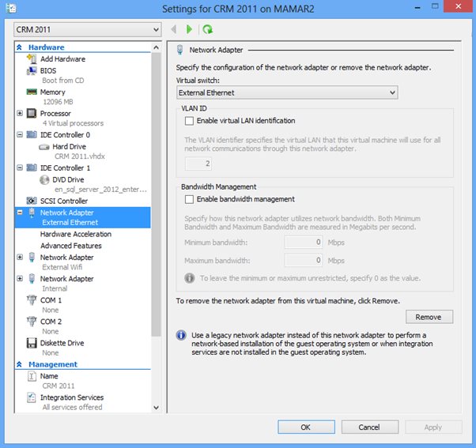Open the Virtual switch dropdown
Viewport: 476px width, 448px height.
286,92
